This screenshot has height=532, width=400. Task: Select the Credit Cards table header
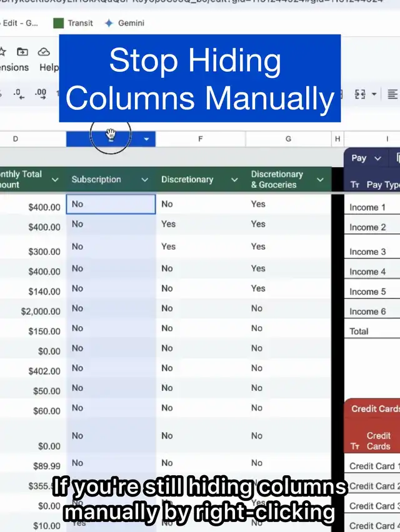(x=374, y=409)
